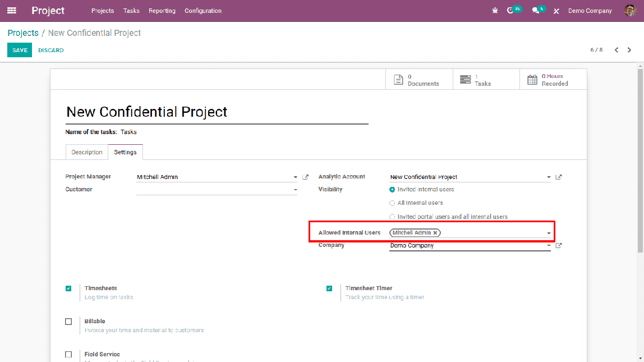The height and width of the screenshot is (362, 644).
Task: Open the Reporting menu
Action: (162, 11)
